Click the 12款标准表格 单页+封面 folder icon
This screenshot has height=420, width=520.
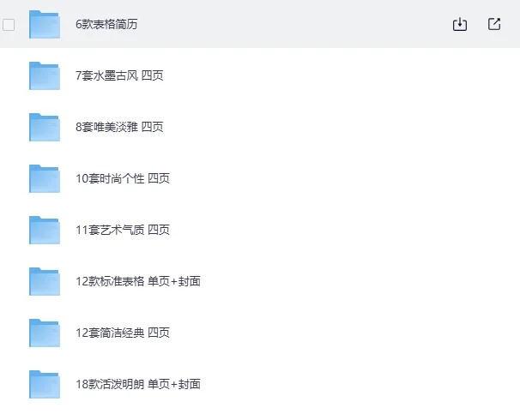(44, 281)
